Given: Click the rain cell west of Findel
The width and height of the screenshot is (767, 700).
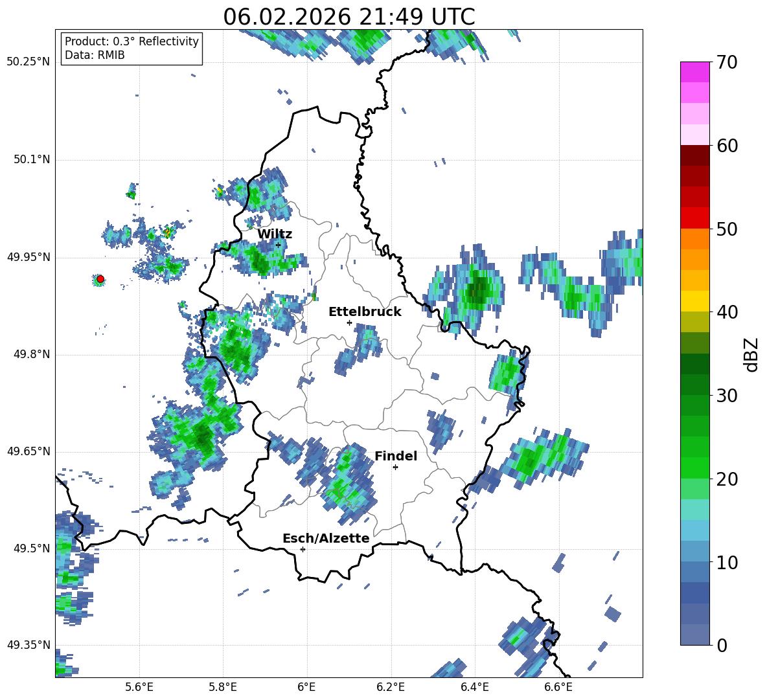Looking at the screenshot, I should click(347, 484).
